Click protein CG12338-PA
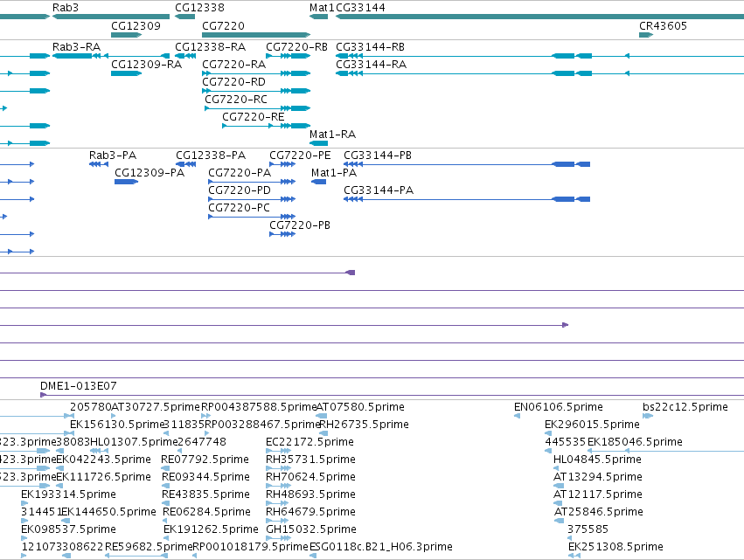Screen dimensions: 744x560 tap(211, 155)
